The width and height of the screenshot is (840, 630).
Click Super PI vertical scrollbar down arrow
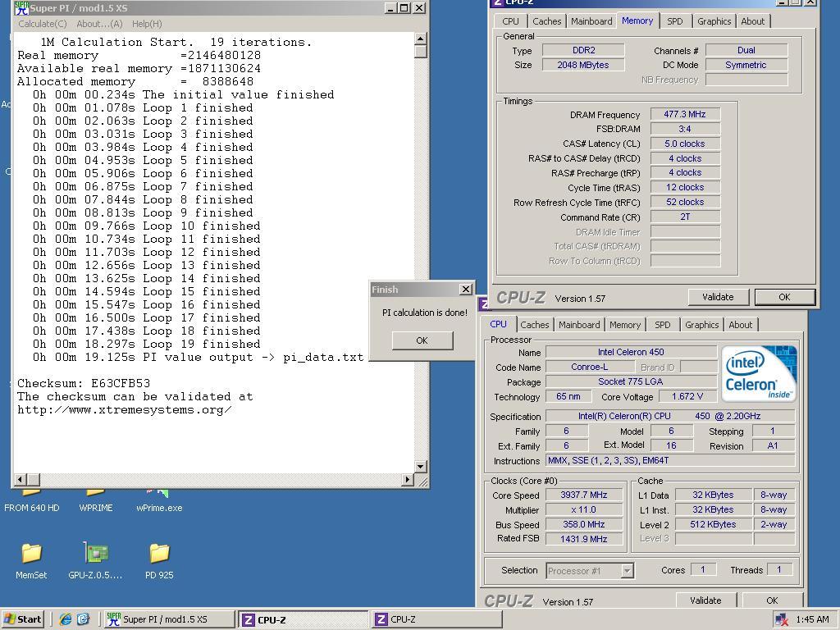tap(421, 467)
